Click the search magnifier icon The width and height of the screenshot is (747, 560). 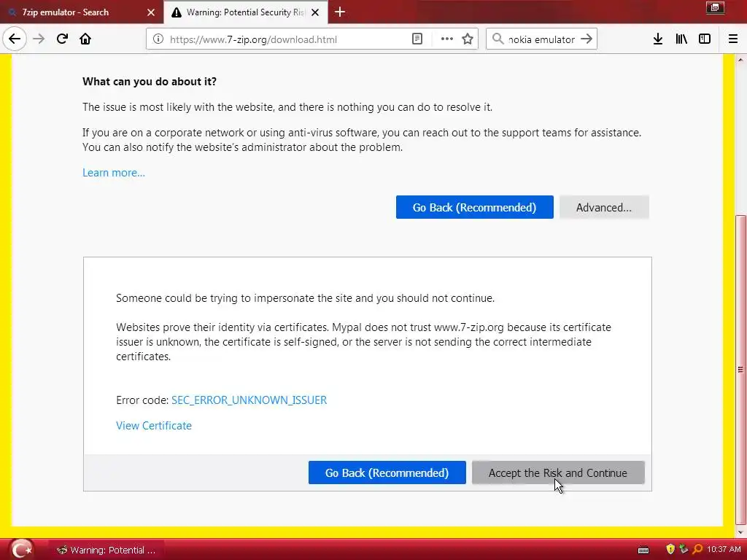498,39
